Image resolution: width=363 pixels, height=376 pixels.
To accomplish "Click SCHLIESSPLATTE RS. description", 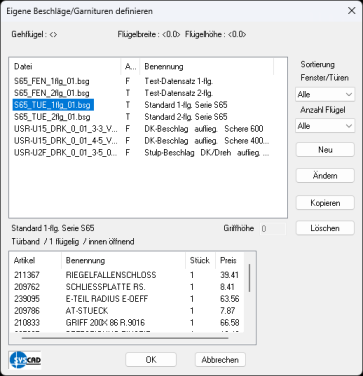I will [x=106, y=287].
